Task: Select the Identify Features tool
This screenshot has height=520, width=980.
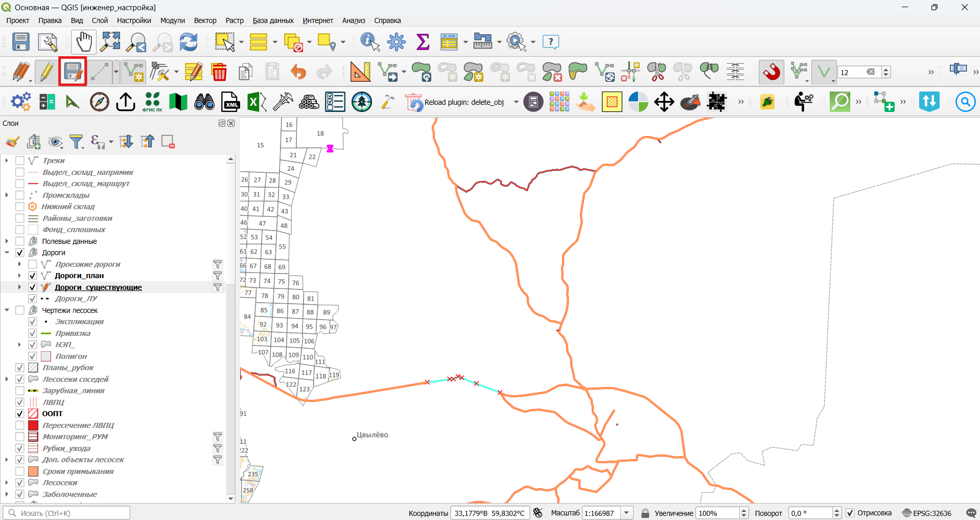Action: 370,42
